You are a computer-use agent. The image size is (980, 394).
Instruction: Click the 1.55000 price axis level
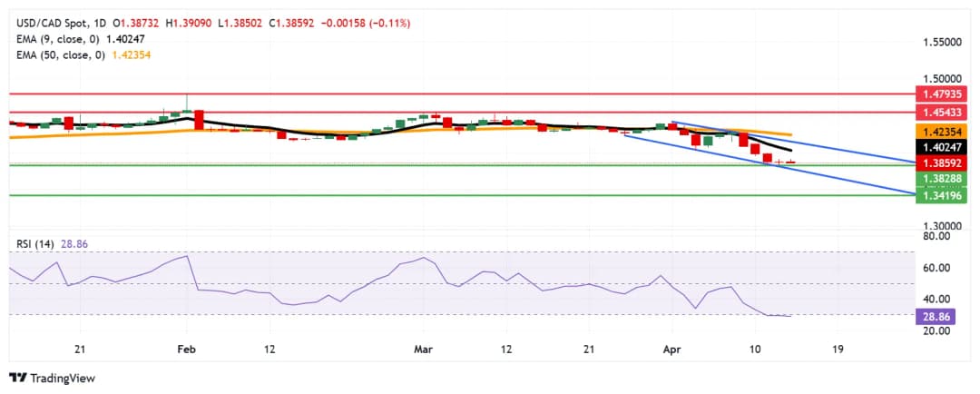(x=942, y=43)
